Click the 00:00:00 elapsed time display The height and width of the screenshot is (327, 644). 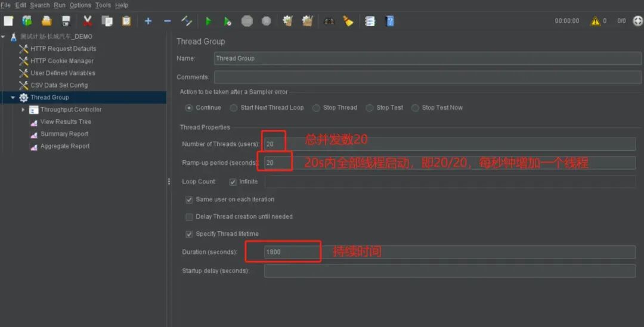click(567, 21)
